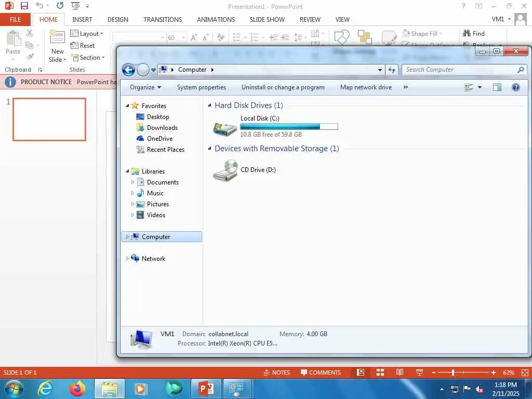
Task: Open the address bar history dropdown
Action: click(x=380, y=70)
